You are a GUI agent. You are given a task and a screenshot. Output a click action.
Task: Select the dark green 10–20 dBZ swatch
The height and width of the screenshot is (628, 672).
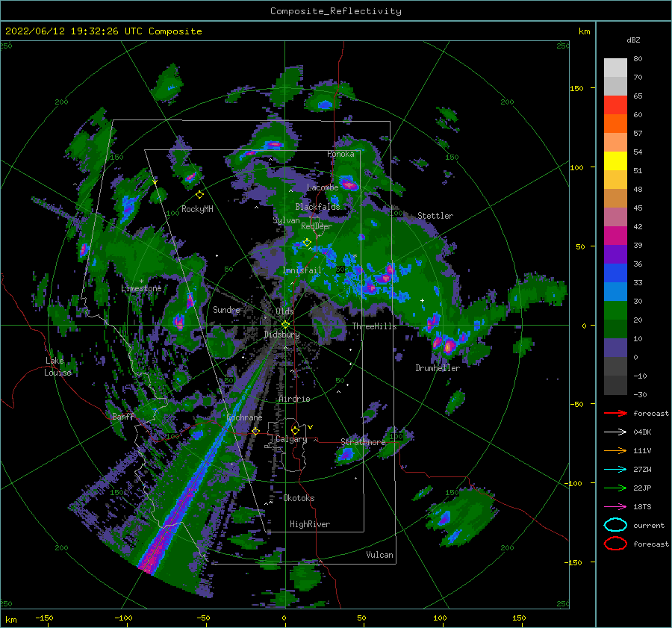coord(615,329)
